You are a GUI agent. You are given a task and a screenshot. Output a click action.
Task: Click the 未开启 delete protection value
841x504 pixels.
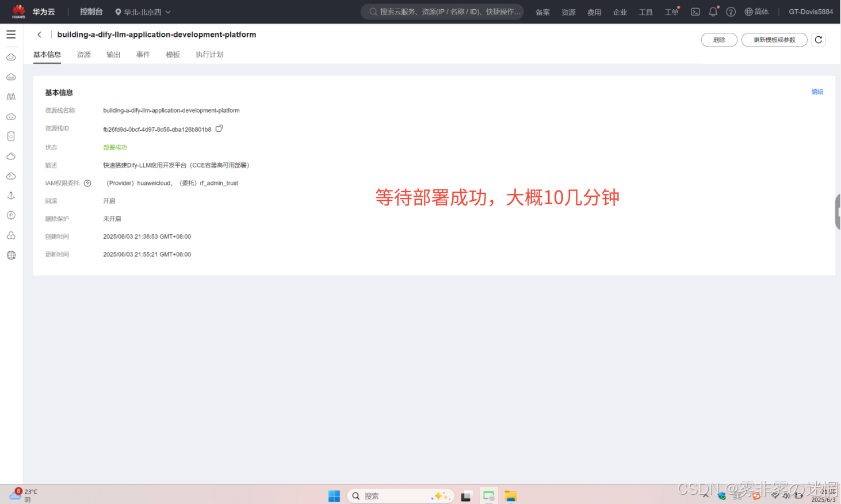[x=112, y=219]
